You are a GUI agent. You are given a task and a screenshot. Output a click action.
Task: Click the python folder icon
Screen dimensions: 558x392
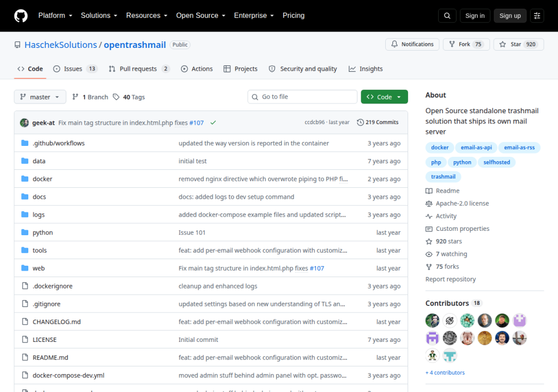click(x=25, y=232)
